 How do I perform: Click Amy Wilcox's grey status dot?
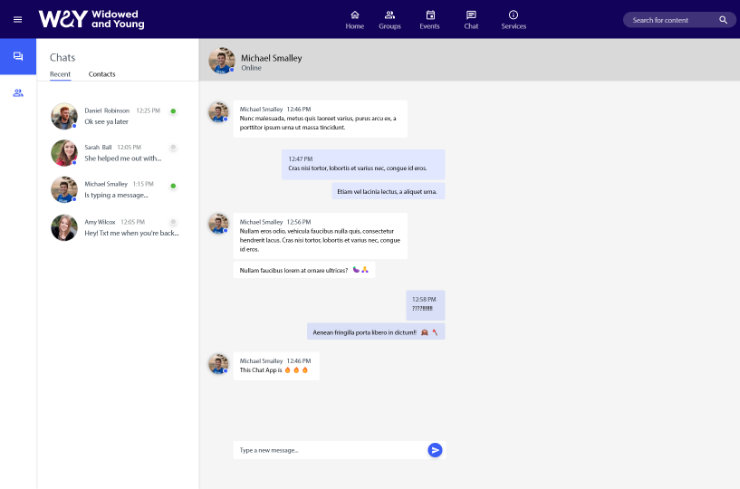173,222
